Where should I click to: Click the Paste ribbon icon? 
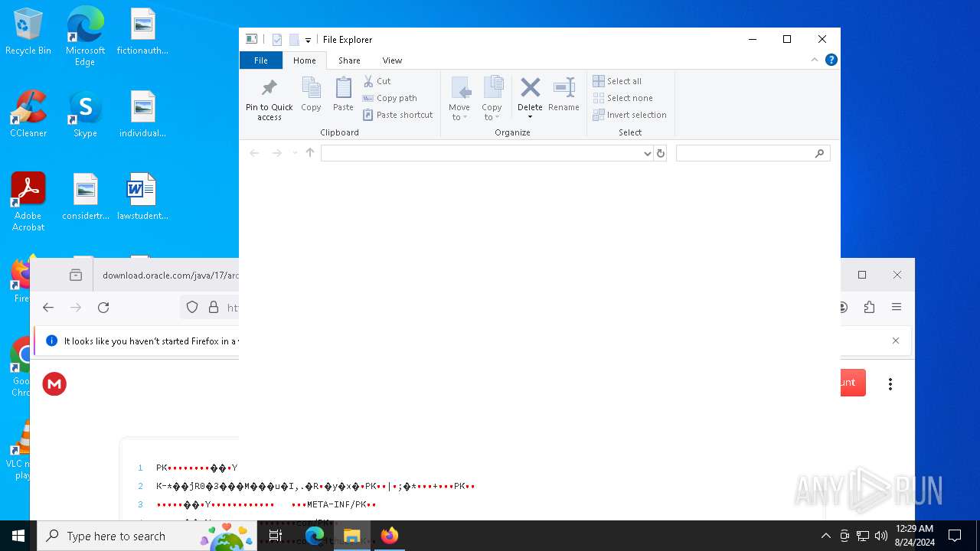click(343, 95)
